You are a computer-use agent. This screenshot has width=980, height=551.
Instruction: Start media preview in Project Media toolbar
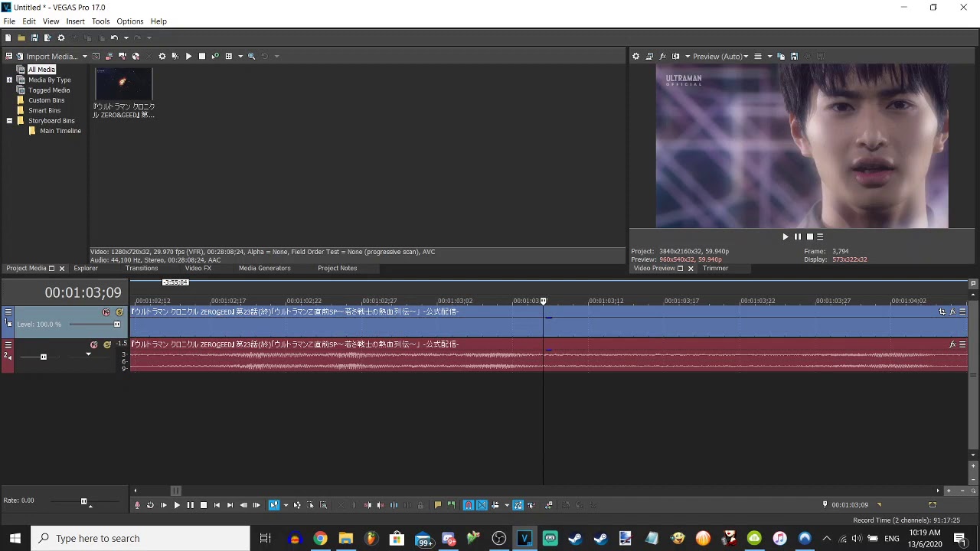189,56
